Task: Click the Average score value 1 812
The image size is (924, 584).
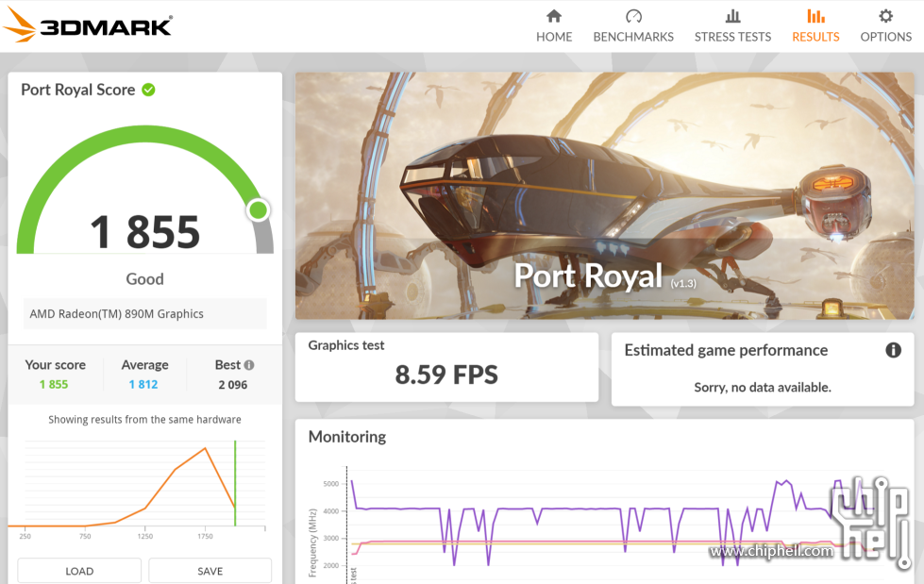Action: pyautogui.click(x=143, y=384)
